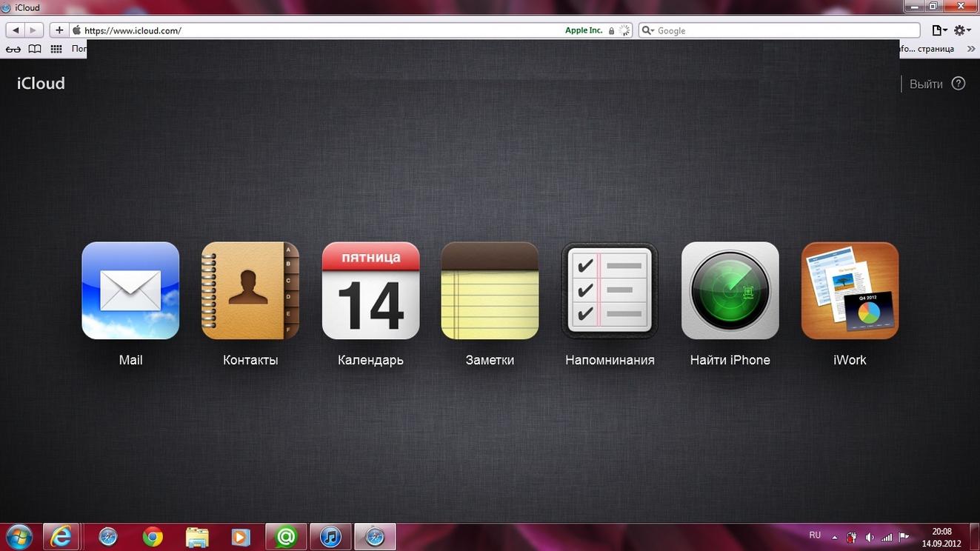Open the Safari gear settings menu

point(962,30)
